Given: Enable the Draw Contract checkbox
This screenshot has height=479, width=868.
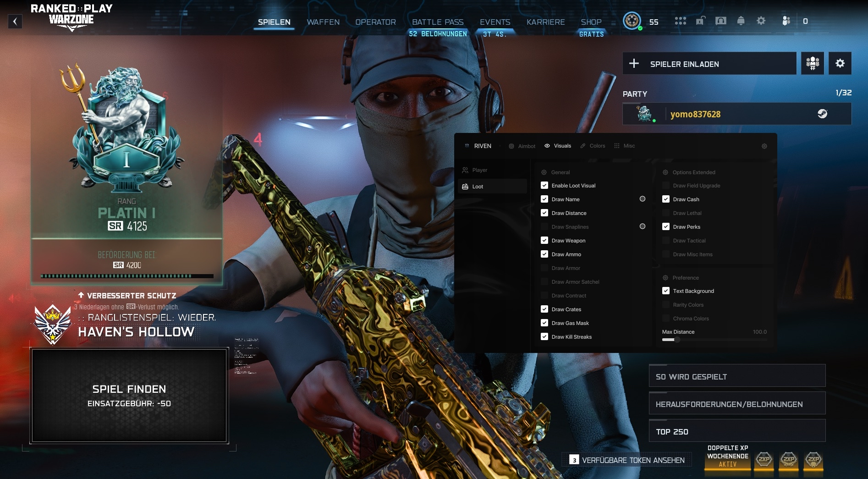Looking at the screenshot, I should coord(544,295).
